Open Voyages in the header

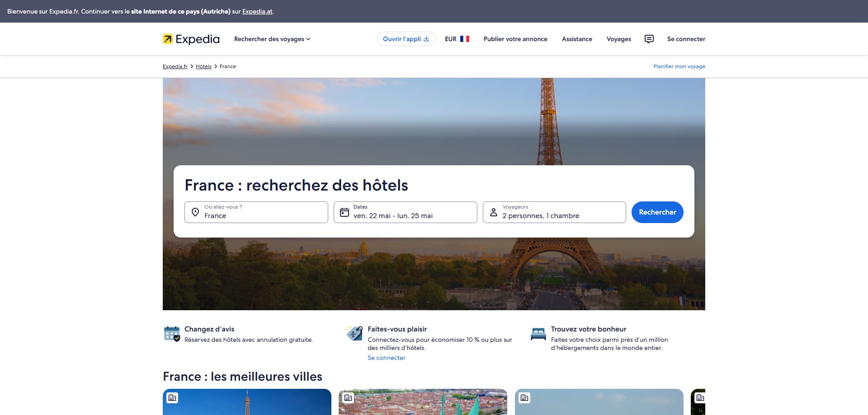619,39
